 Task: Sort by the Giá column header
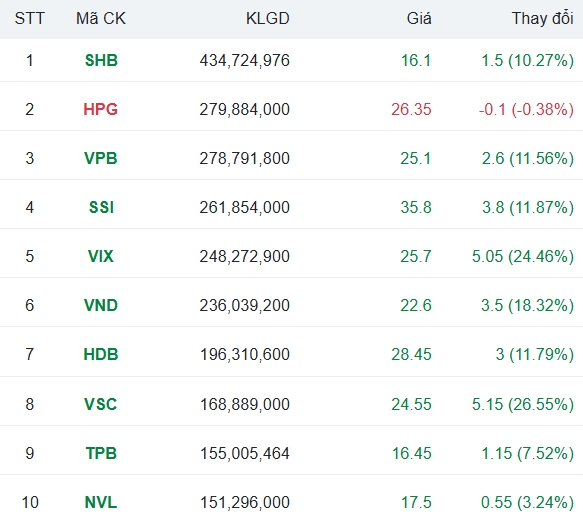point(419,19)
